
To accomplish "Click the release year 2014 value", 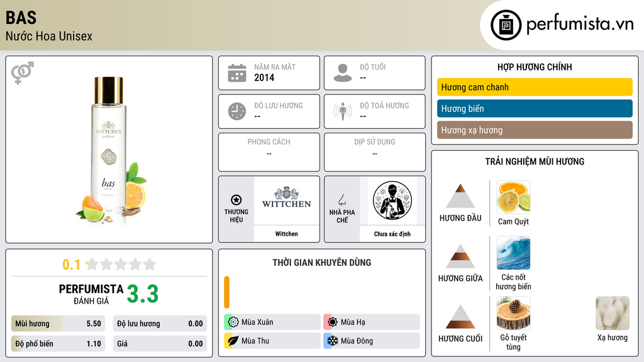I will 264,77.
